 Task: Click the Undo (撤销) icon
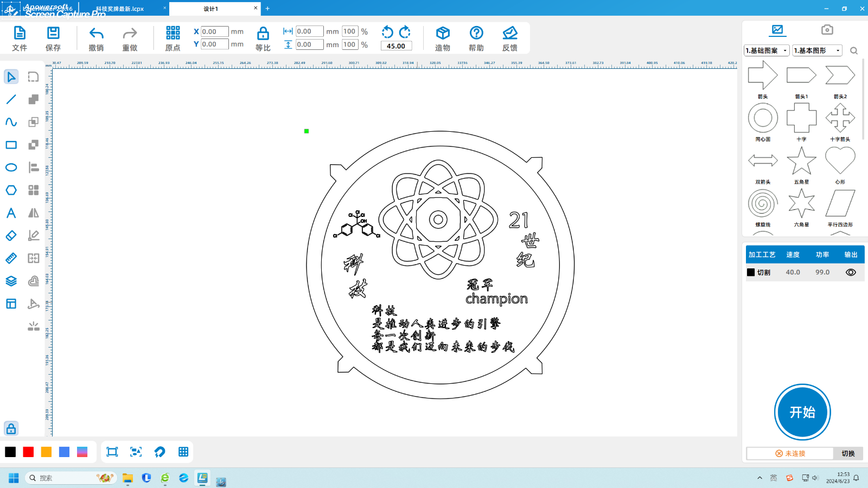pos(96,34)
